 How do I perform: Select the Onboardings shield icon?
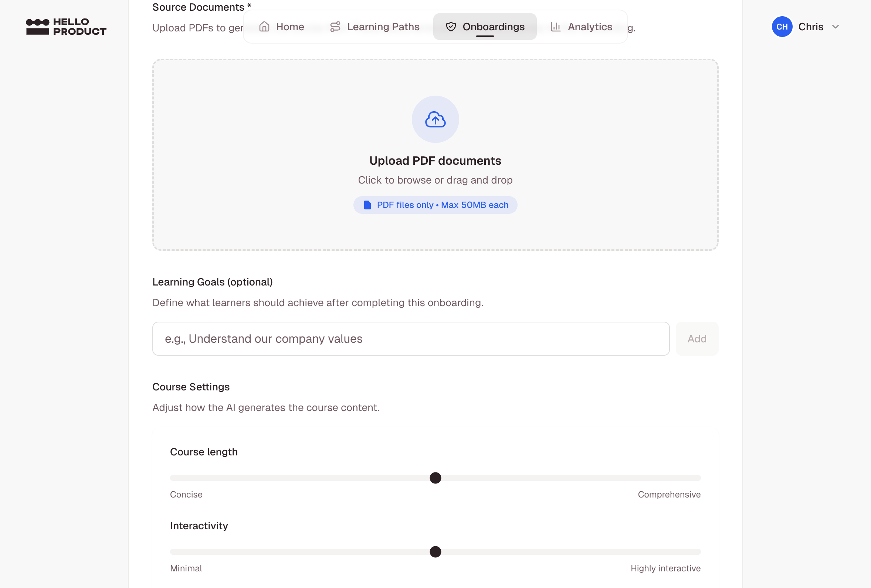(x=451, y=27)
